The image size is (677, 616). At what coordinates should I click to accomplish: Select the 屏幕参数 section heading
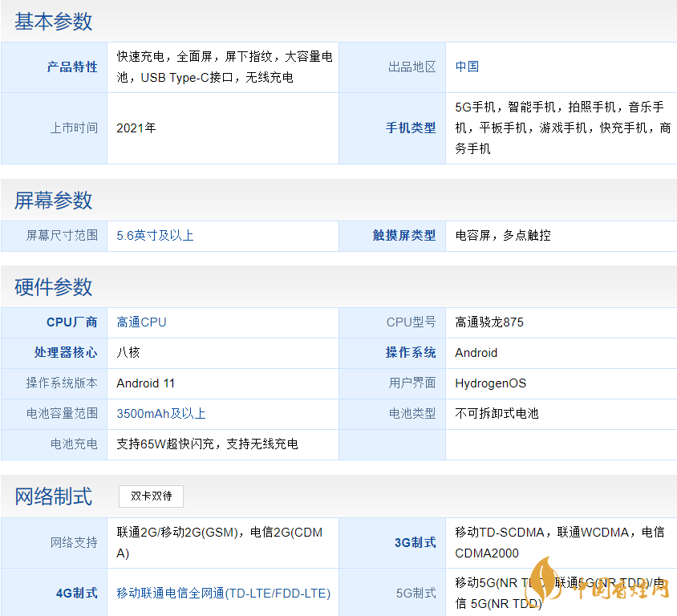pos(53,200)
